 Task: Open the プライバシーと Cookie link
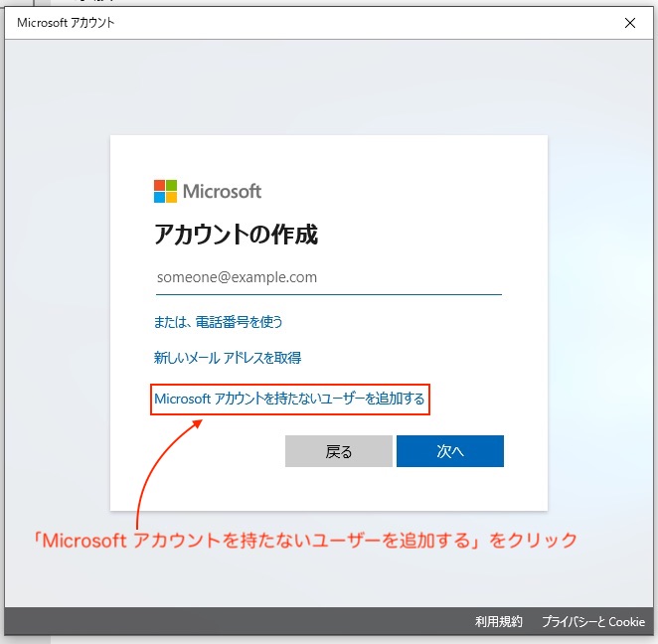click(593, 621)
